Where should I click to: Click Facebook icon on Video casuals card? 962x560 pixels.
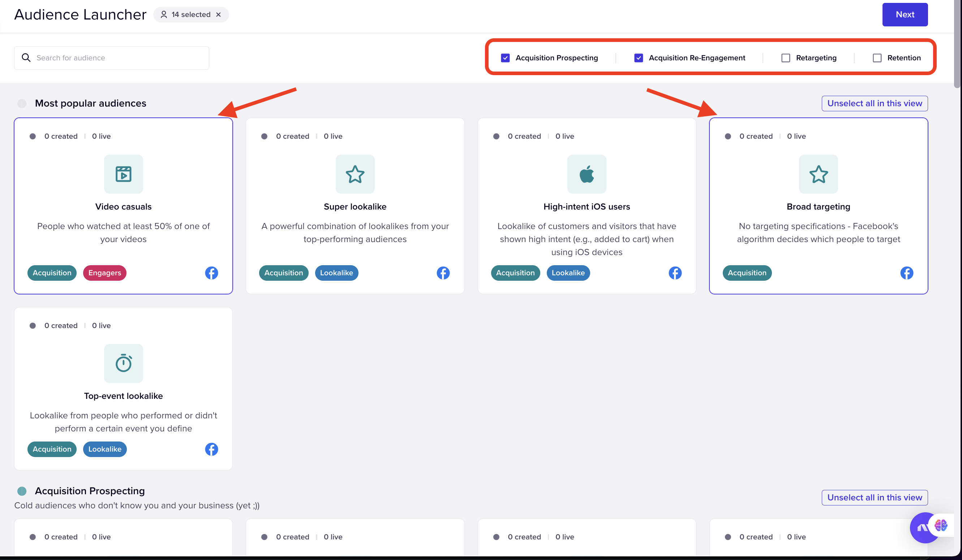[211, 273]
